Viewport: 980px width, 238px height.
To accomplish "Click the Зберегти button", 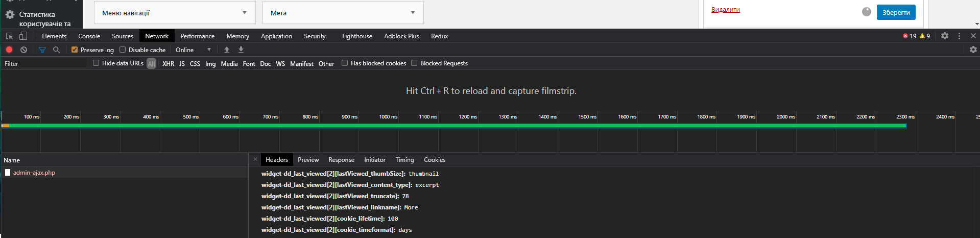I will pyautogui.click(x=896, y=12).
